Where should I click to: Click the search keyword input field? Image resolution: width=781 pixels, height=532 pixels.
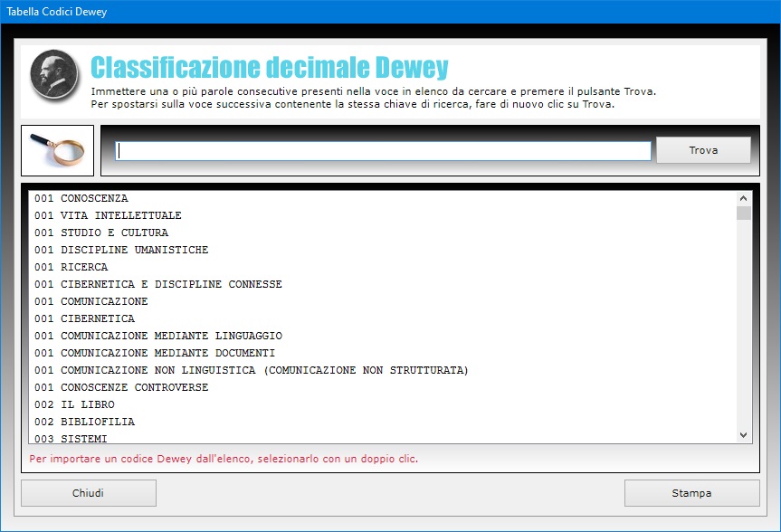383,151
